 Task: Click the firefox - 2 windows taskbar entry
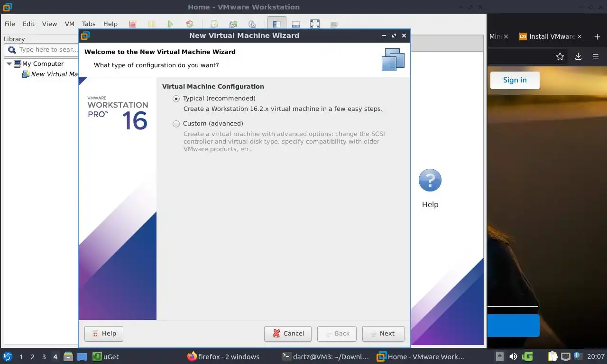(223, 357)
